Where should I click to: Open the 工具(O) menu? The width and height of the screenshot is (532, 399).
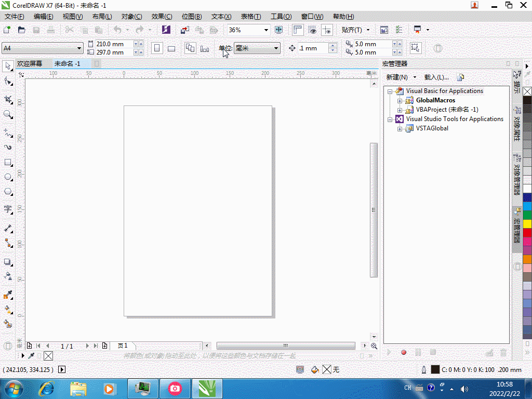click(281, 16)
